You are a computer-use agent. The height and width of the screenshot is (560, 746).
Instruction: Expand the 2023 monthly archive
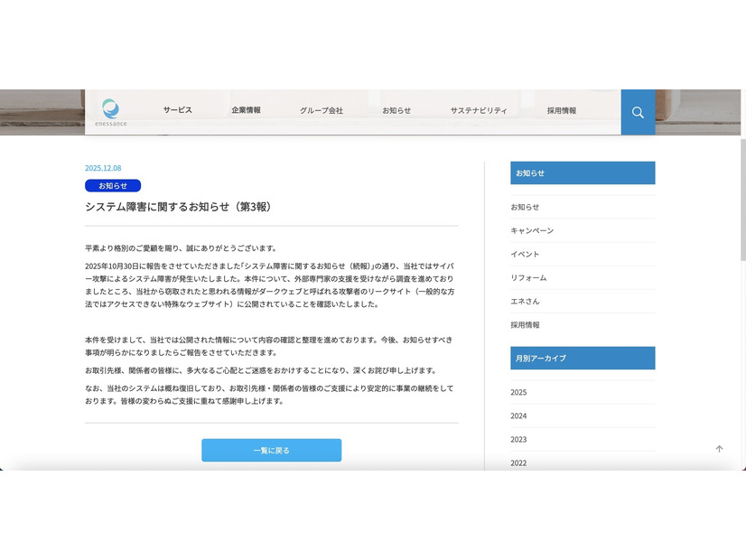click(518, 439)
